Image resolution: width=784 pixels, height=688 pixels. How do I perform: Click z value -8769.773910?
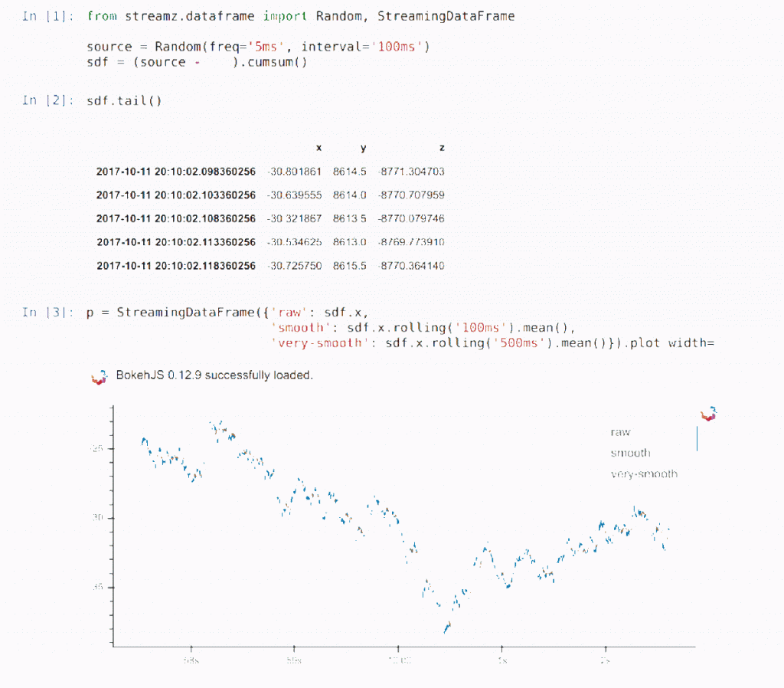411,242
